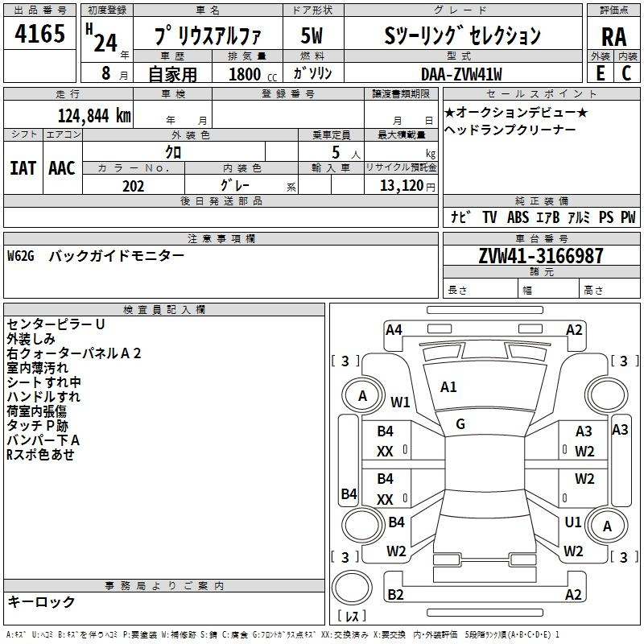The image size is (644, 644).
Task: Select the chassis number ZVW41-3166987
Action: pyautogui.click(x=541, y=255)
